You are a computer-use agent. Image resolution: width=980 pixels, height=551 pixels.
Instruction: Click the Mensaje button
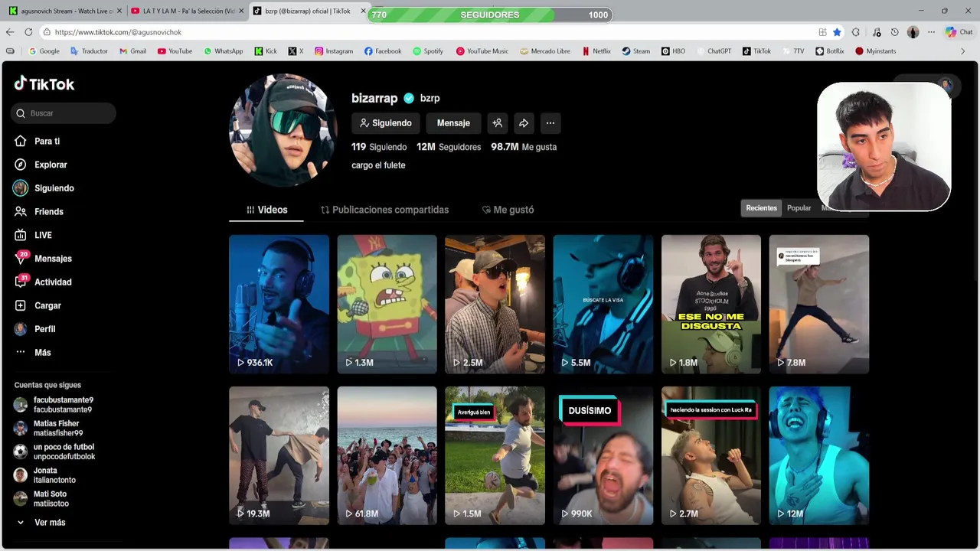pos(453,123)
